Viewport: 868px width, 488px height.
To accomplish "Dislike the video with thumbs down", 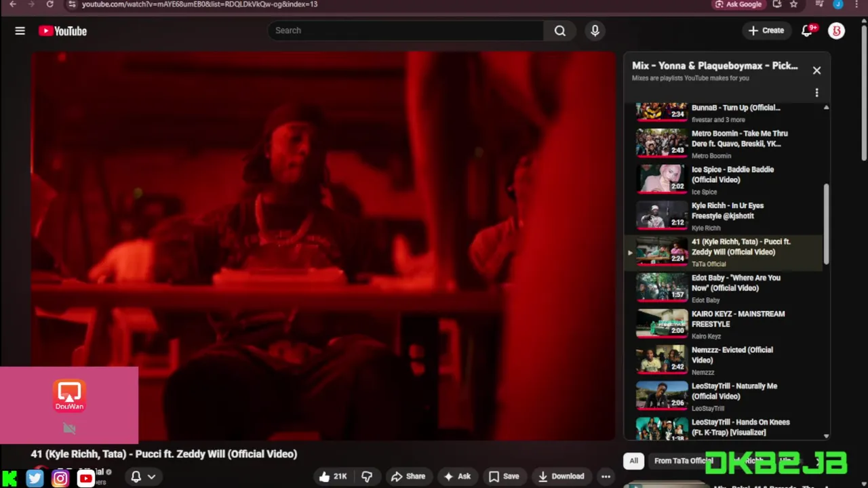I will point(367,476).
